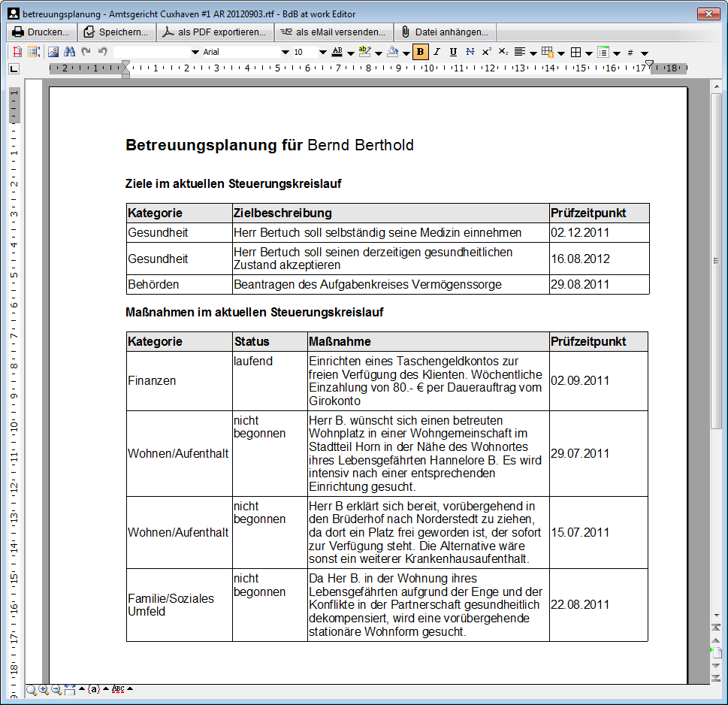The image size is (728, 705).
Task: Expand the paragraph alignment dropdown arrow
Action: pyautogui.click(x=533, y=53)
